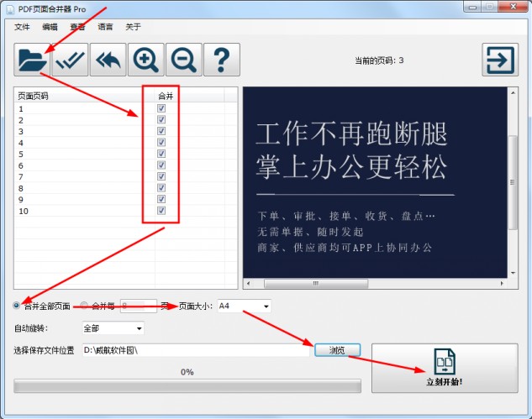Click the 浏览 browse button
This screenshot has height=419, width=532.
coord(337,350)
